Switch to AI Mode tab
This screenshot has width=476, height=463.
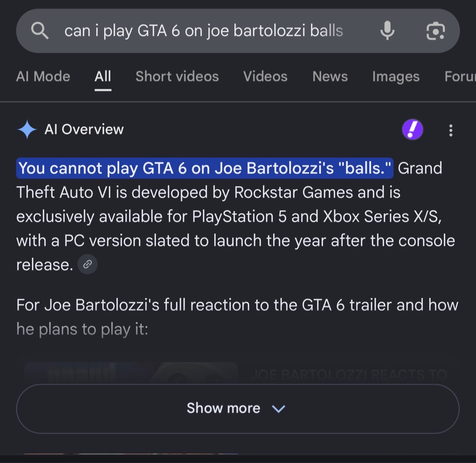coord(43,77)
